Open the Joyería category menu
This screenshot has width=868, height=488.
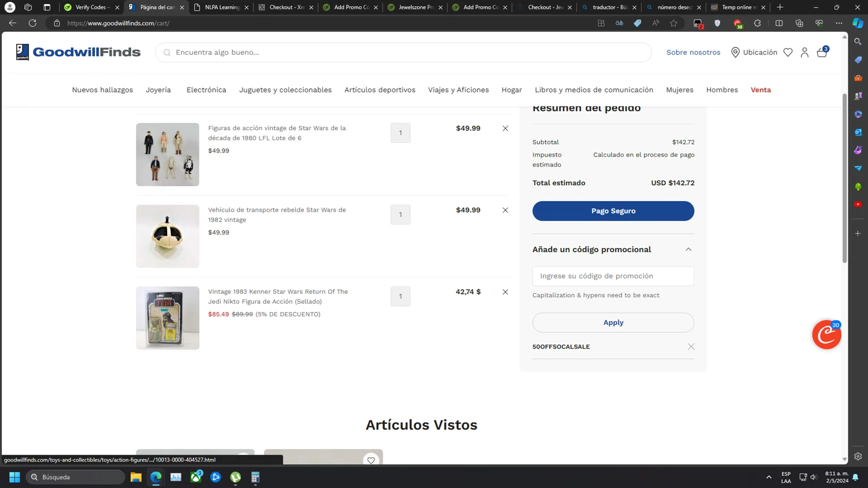[158, 90]
